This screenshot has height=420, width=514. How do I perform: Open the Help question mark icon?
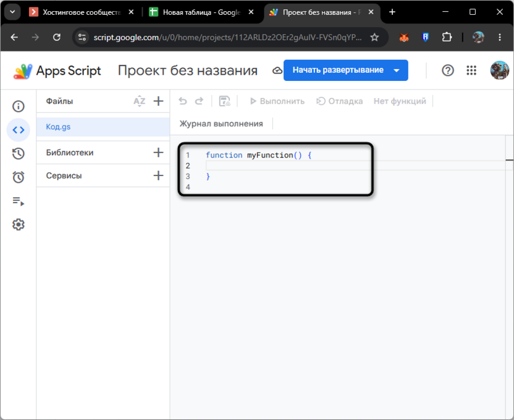448,70
